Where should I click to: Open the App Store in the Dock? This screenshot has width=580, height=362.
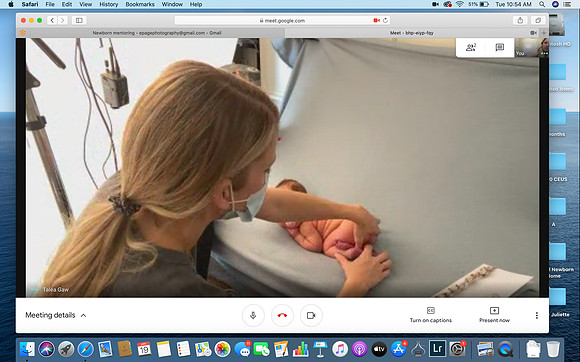click(x=398, y=349)
